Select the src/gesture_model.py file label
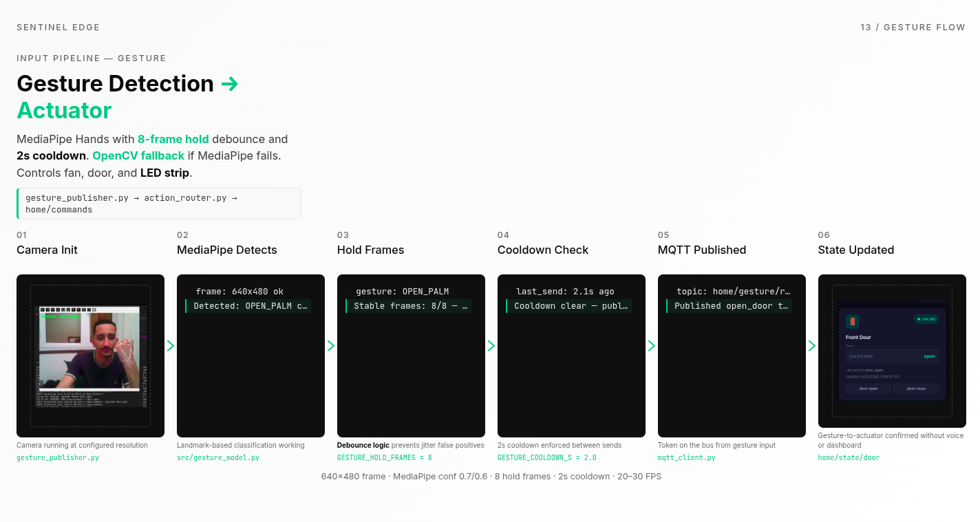The width and height of the screenshot is (980, 522). click(218, 457)
